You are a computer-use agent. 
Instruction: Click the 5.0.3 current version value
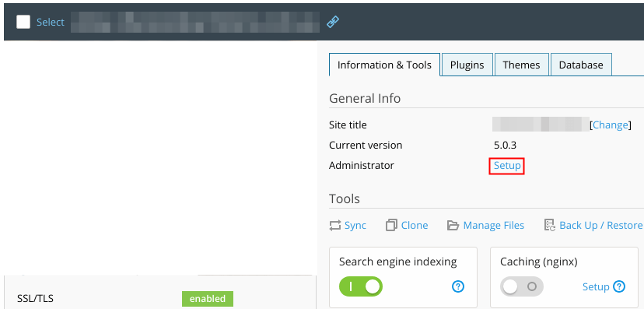(505, 145)
